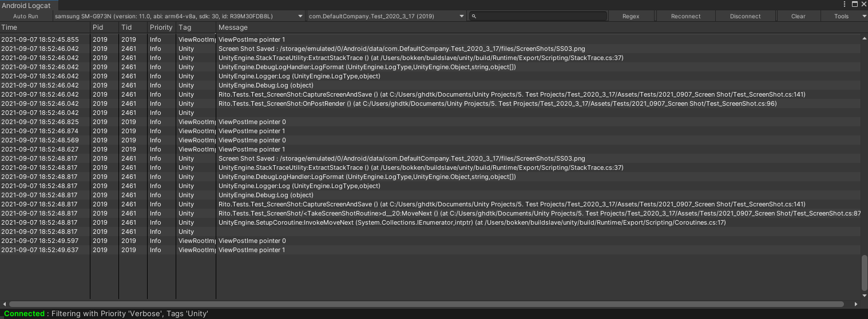The width and height of the screenshot is (868, 319).
Task: Open the Tools dropdown menu
Action: pos(846,17)
